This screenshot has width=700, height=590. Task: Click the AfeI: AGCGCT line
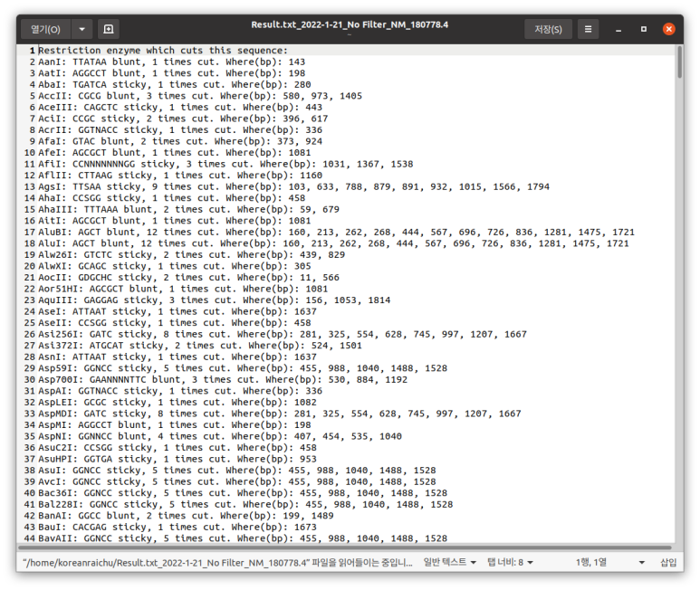[x=175, y=153]
